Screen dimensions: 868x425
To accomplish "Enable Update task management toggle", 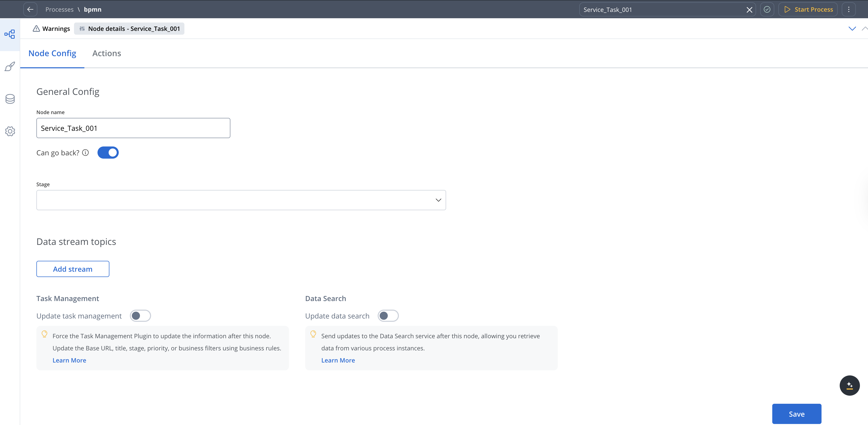I will tap(140, 316).
